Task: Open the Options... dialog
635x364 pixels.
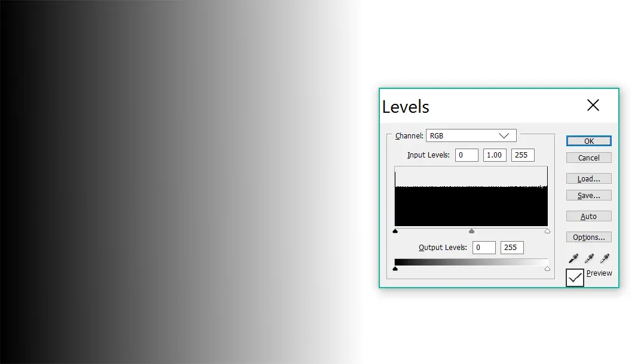Action: [589, 237]
